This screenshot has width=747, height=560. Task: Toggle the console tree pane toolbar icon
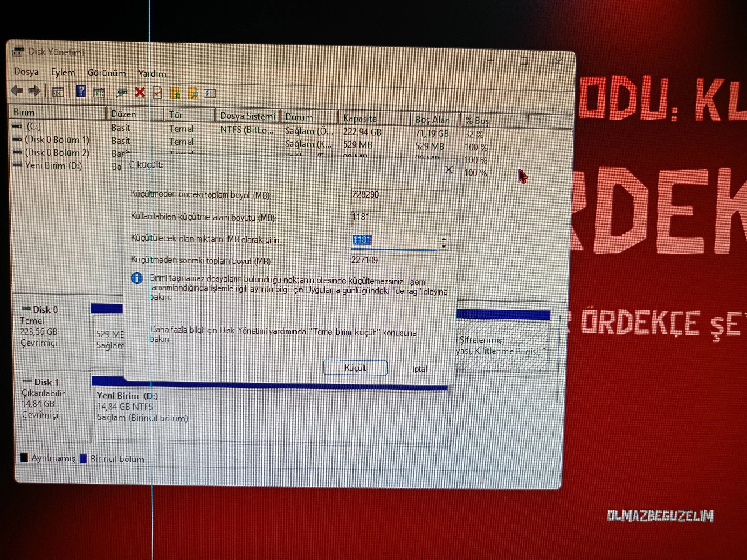58,92
